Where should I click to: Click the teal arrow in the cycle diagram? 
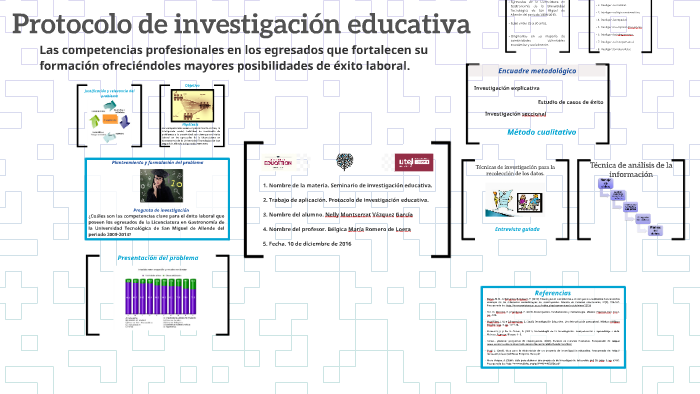tap(110, 106)
